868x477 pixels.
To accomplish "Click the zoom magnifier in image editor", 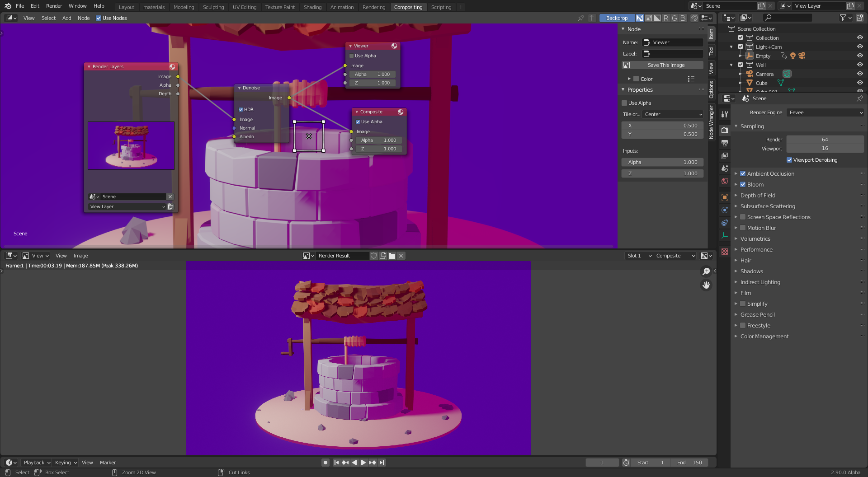I will pos(706,271).
